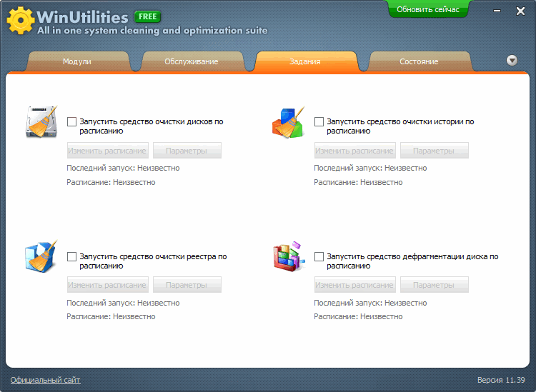Click 'Расписание: Неизвестно' under defragmentation
Image resolution: width=536 pixels, height=392 pixels.
point(358,316)
